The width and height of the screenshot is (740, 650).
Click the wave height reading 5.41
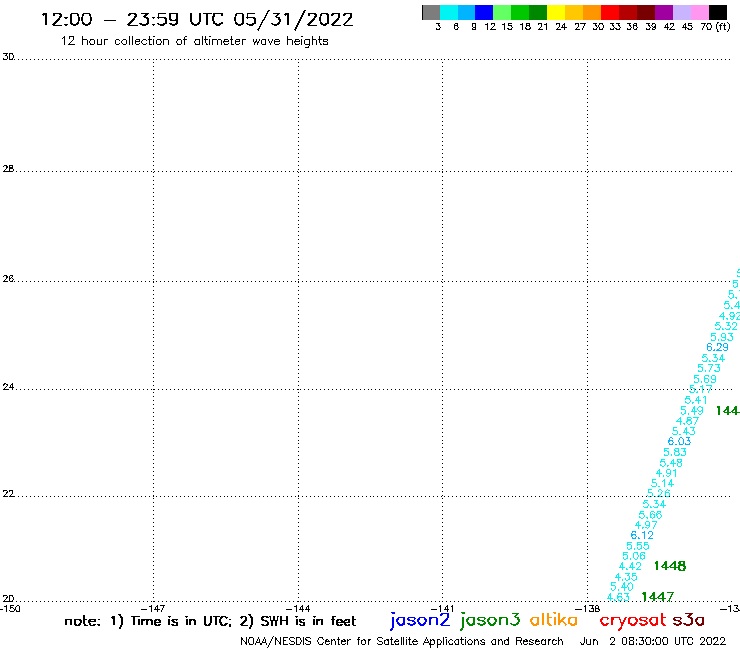coord(696,400)
